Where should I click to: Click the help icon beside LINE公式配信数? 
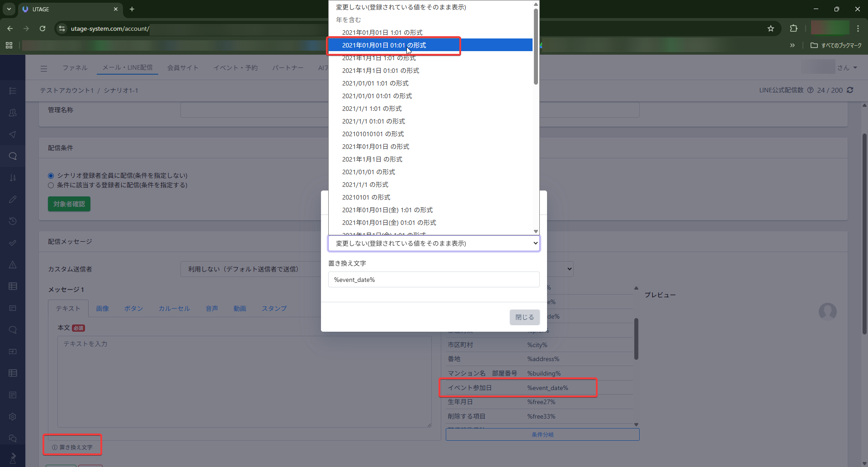[810, 90]
